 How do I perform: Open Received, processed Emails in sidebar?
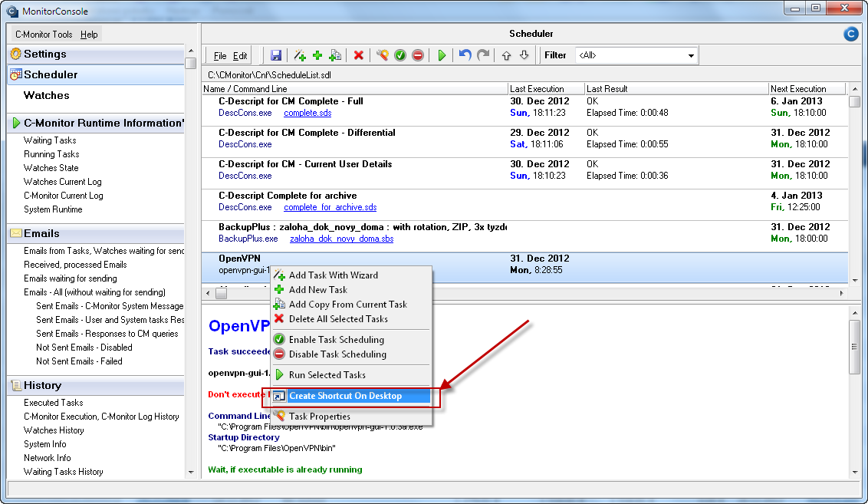pyautogui.click(x=75, y=265)
